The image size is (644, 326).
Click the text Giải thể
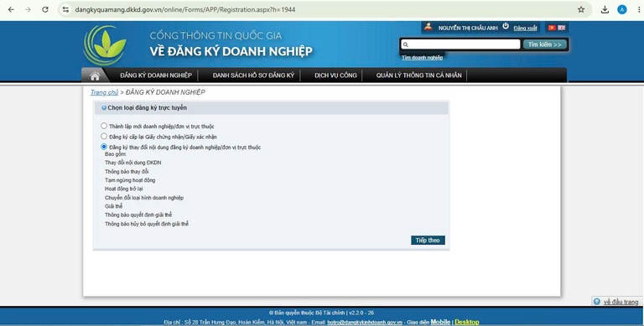click(113, 206)
